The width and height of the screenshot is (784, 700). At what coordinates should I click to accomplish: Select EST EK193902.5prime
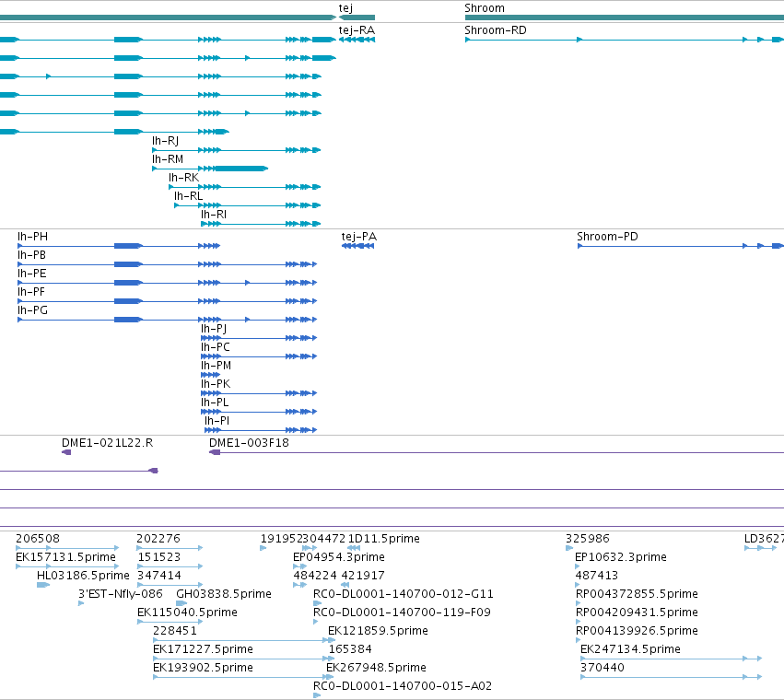click(x=203, y=668)
